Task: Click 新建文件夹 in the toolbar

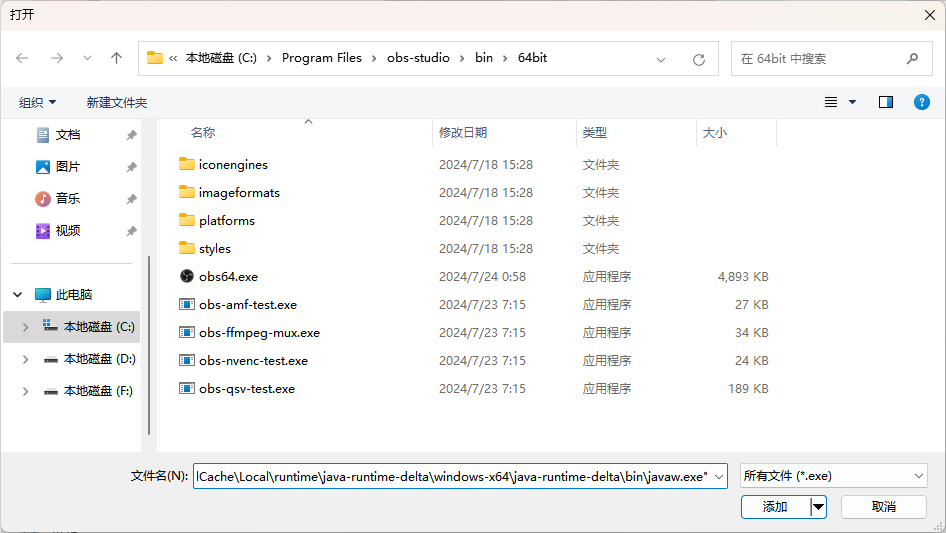Action: click(x=116, y=103)
